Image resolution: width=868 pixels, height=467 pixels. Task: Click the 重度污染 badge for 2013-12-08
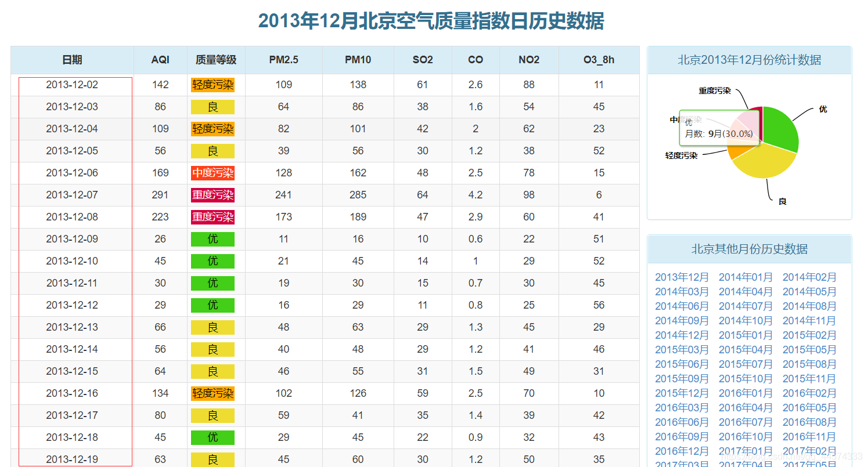click(x=213, y=218)
